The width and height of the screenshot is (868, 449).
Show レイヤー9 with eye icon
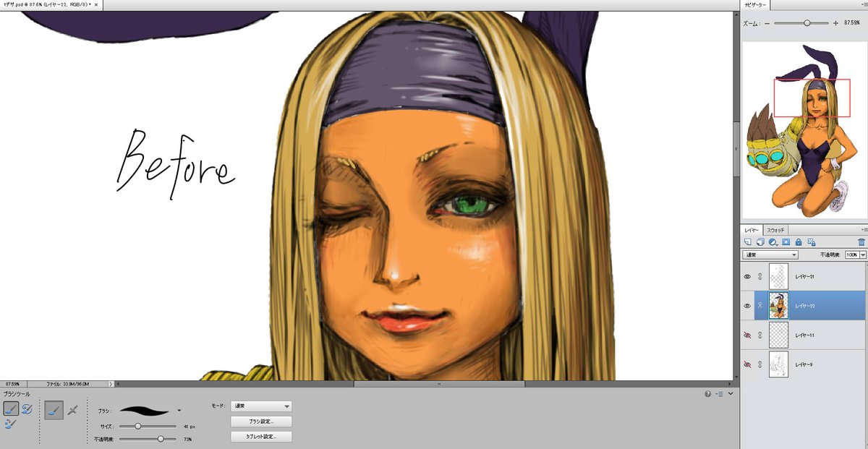pos(747,364)
